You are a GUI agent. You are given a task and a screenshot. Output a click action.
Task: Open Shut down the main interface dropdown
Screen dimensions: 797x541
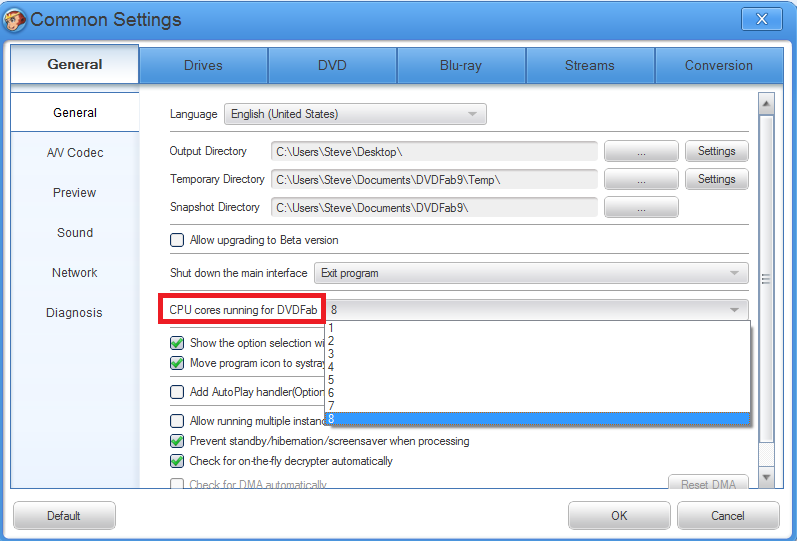[x=531, y=273]
